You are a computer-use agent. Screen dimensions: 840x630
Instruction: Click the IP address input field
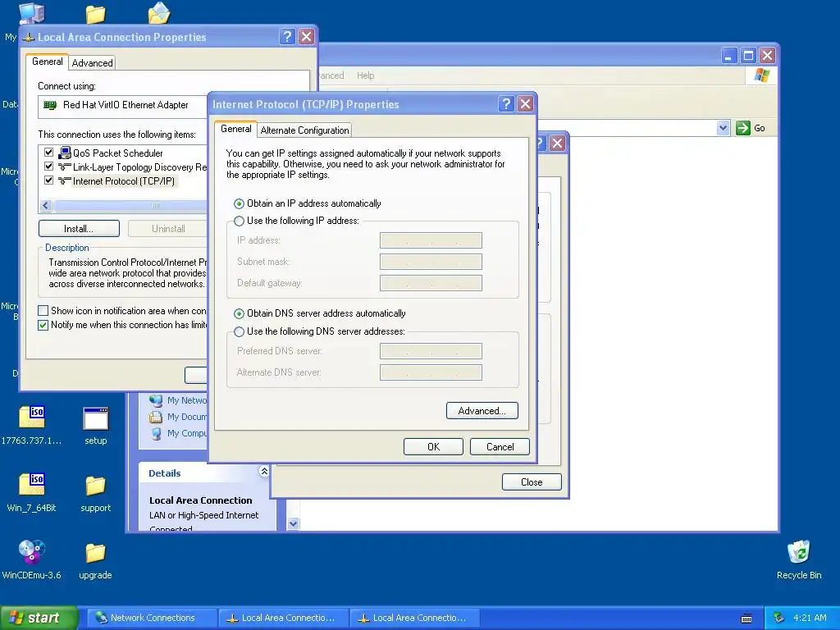pos(431,240)
